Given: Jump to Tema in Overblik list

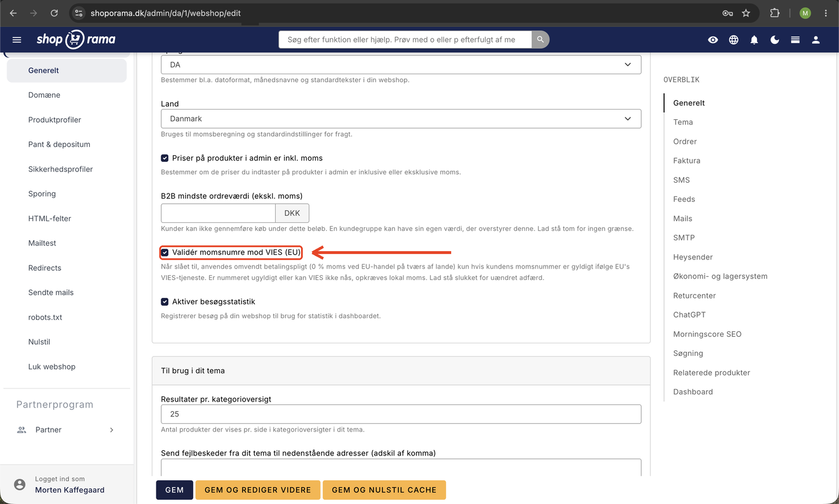Looking at the screenshot, I should 683,122.
